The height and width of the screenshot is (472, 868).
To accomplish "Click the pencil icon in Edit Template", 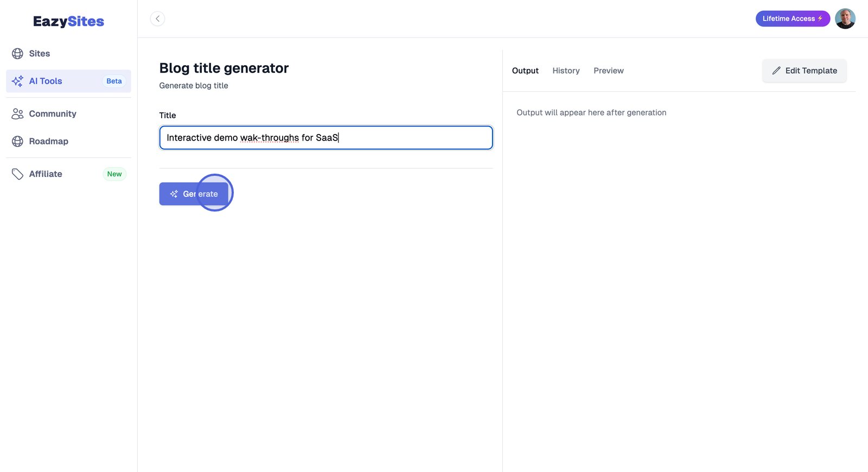I will (x=776, y=71).
